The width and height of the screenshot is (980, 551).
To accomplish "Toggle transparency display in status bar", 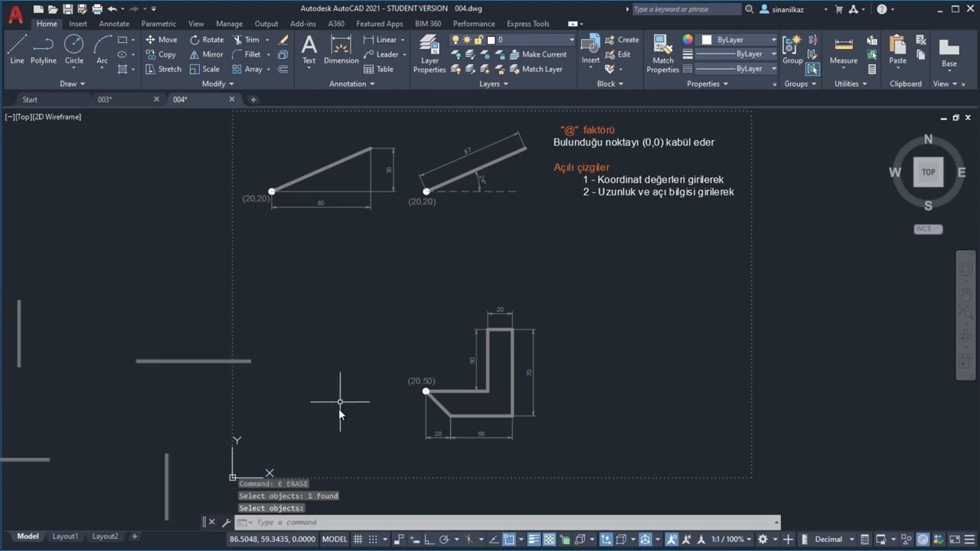I will point(550,540).
